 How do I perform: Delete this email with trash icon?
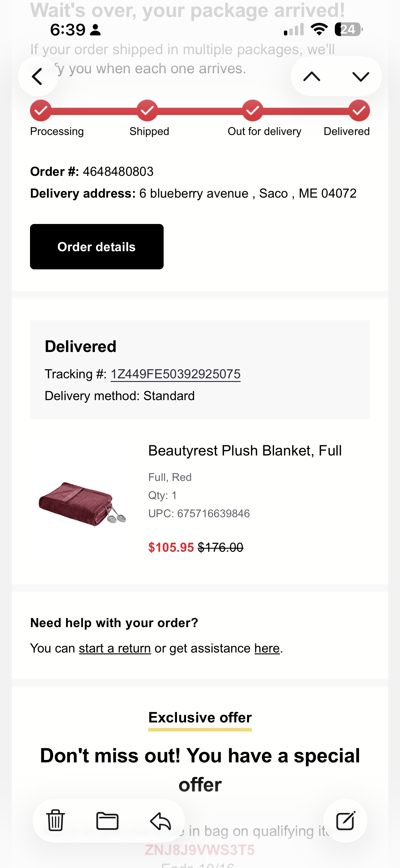56,820
